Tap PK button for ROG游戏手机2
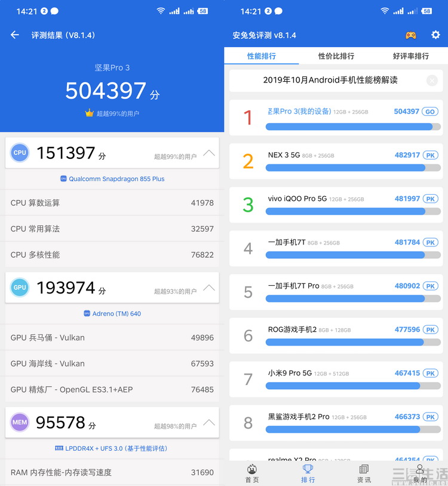The height and width of the screenshot is (486, 448). point(430,330)
